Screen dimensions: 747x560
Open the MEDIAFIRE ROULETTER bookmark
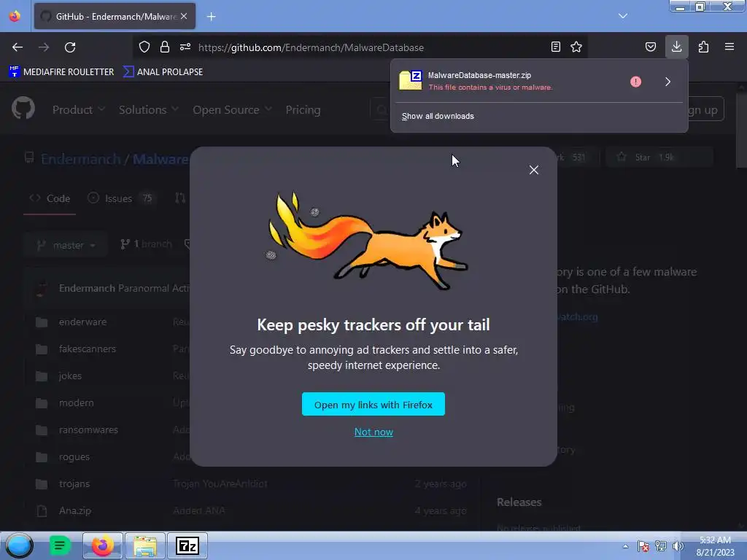[x=61, y=72]
